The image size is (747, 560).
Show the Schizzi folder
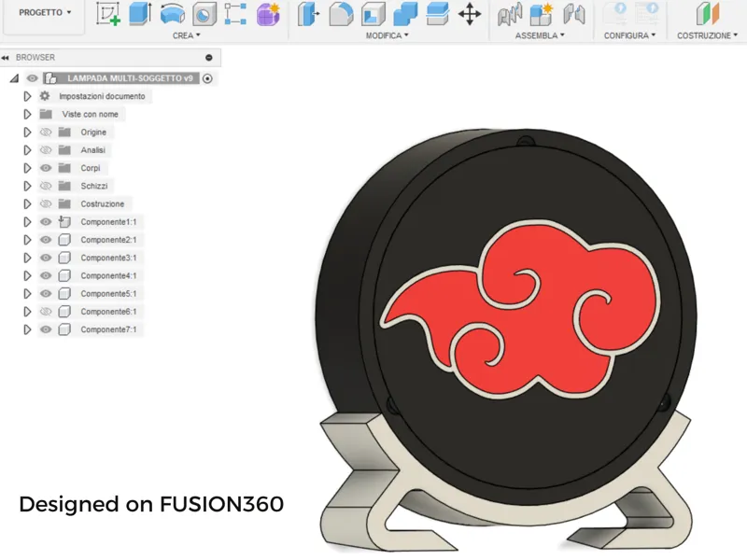tap(45, 186)
